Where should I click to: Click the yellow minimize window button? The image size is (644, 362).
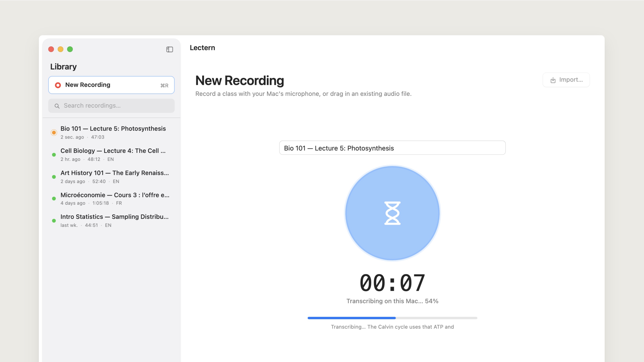[x=61, y=49]
